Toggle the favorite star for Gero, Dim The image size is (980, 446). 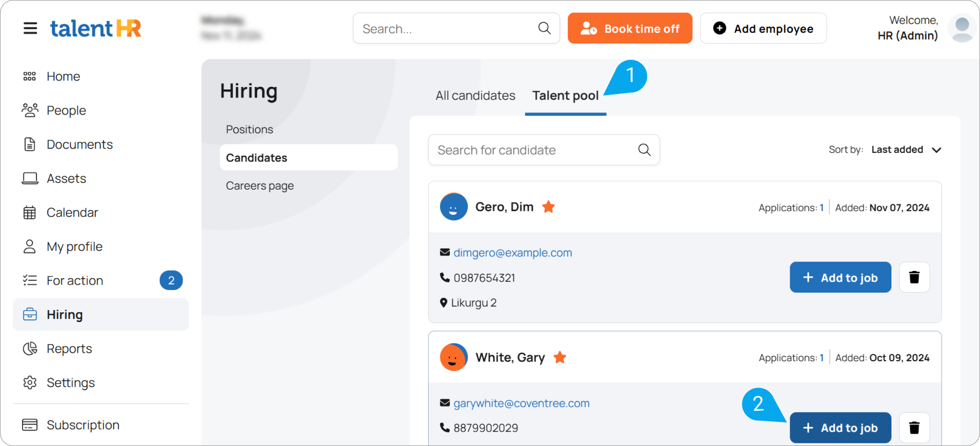(x=548, y=207)
